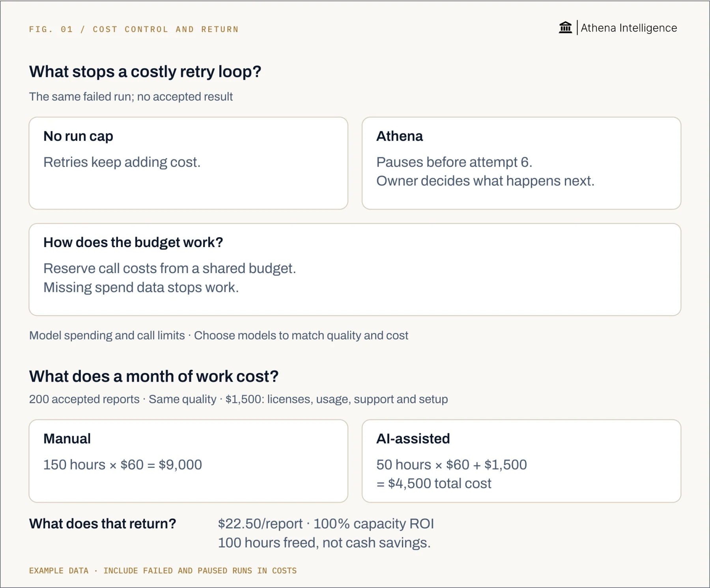
Task: Click text 200 accepted reports
Action: [x=84, y=399]
